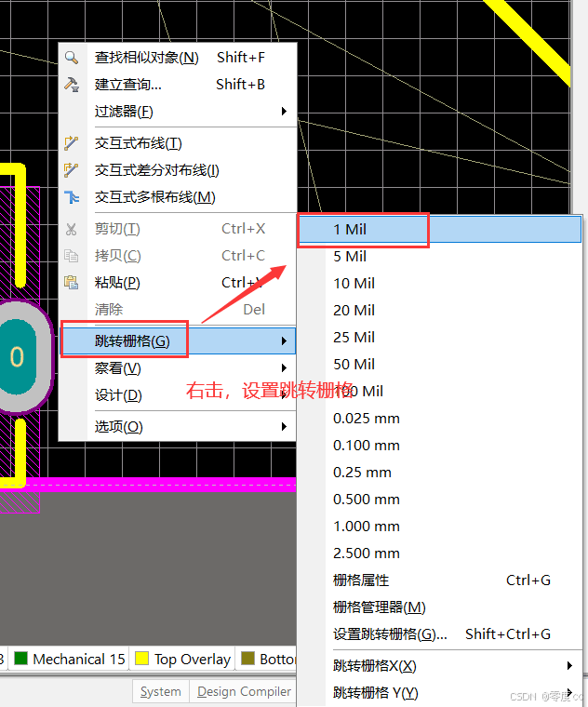This screenshot has height=707, width=588.
Task: Set snap grid to 0.500 mm
Action: tap(440, 500)
